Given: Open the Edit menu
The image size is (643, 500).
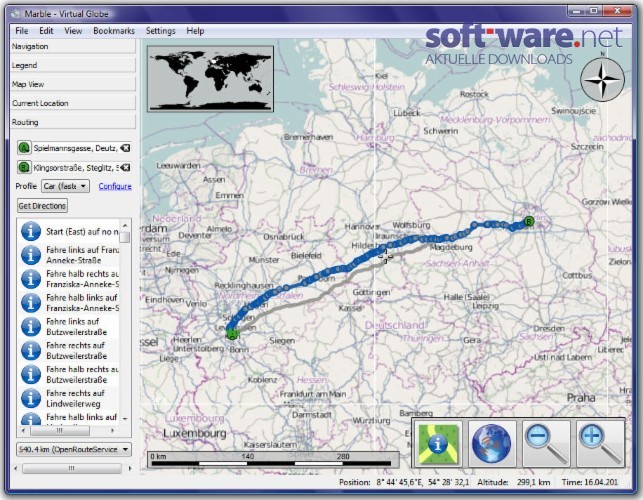Looking at the screenshot, I should [46, 31].
